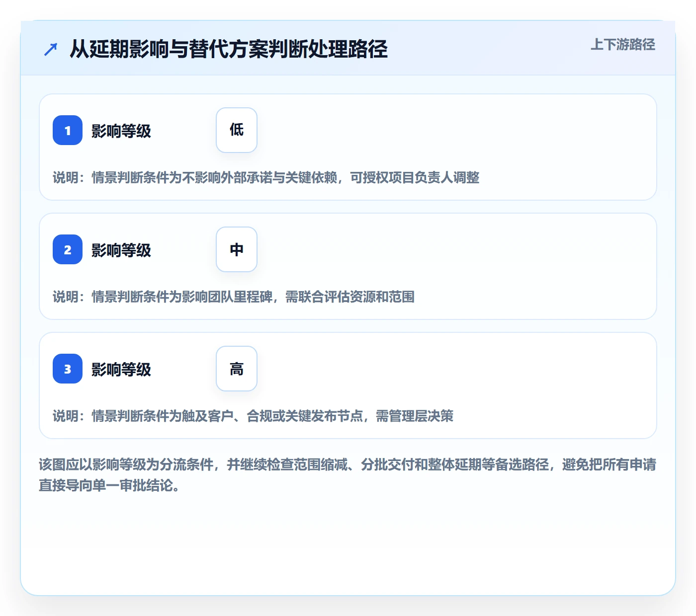696x616 pixels.
Task: Click the step 2 number badge
Action: click(68, 249)
